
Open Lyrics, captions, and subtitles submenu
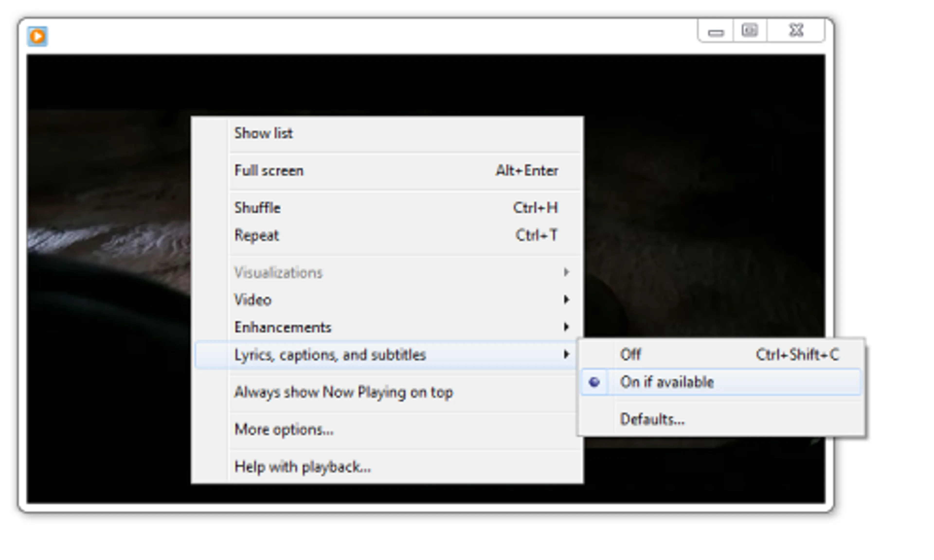330,355
